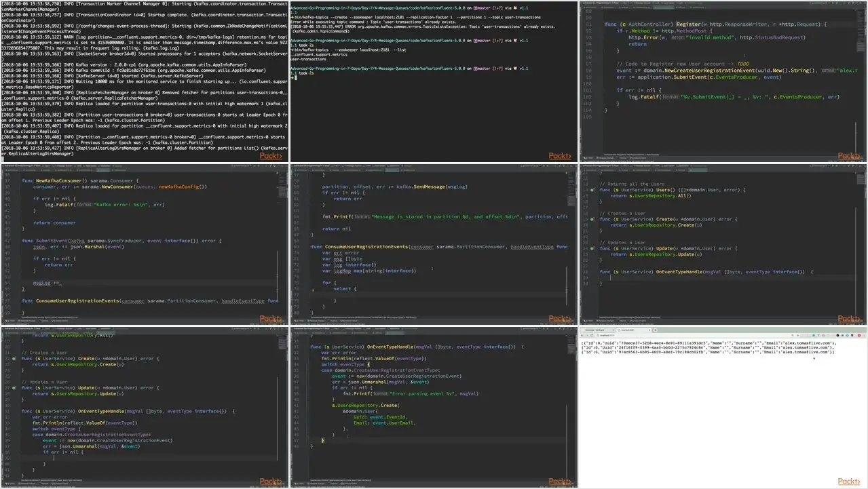Click the JSON record with Uuid starting 70eece37

tap(708, 344)
